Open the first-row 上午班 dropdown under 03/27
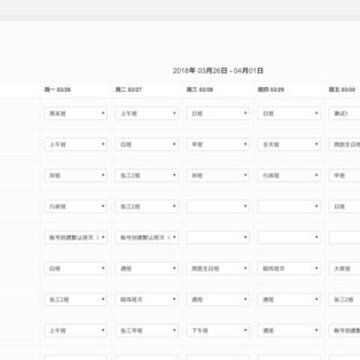The width and height of the screenshot is (360, 360). pyautogui.click(x=147, y=113)
